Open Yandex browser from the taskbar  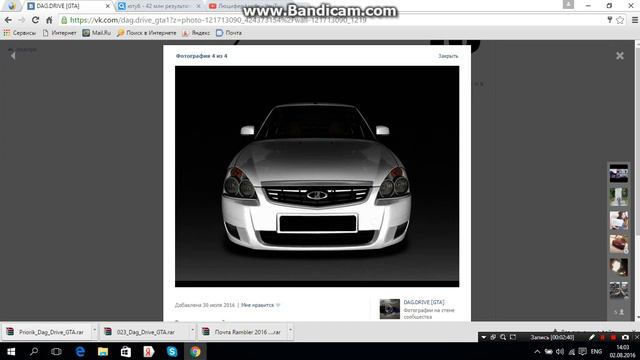click(149, 351)
